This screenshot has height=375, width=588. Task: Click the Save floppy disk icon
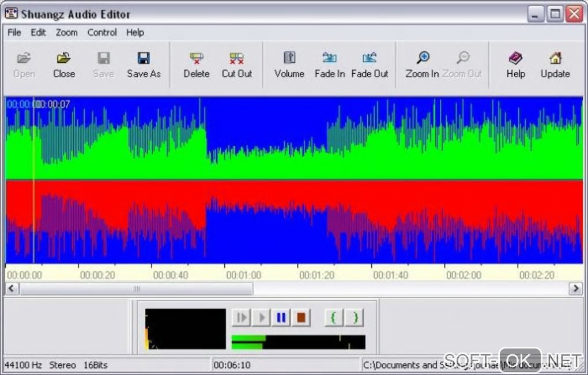coord(104,58)
